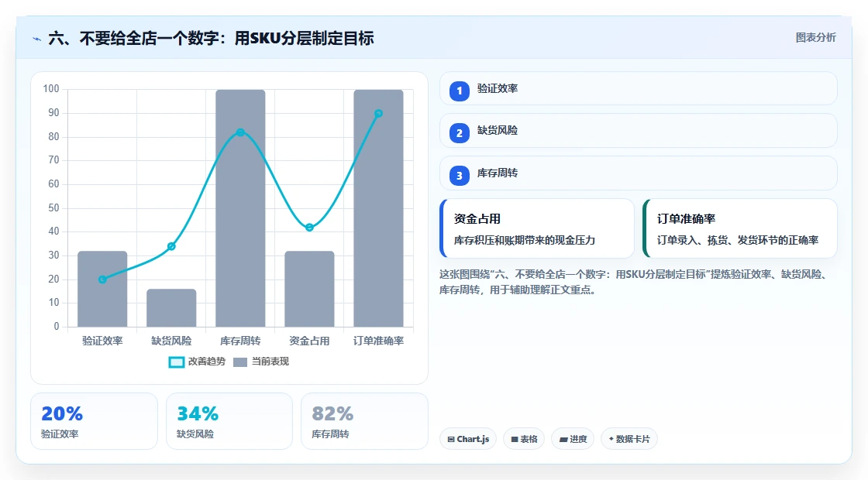Select the Chart.js tag

point(468,439)
